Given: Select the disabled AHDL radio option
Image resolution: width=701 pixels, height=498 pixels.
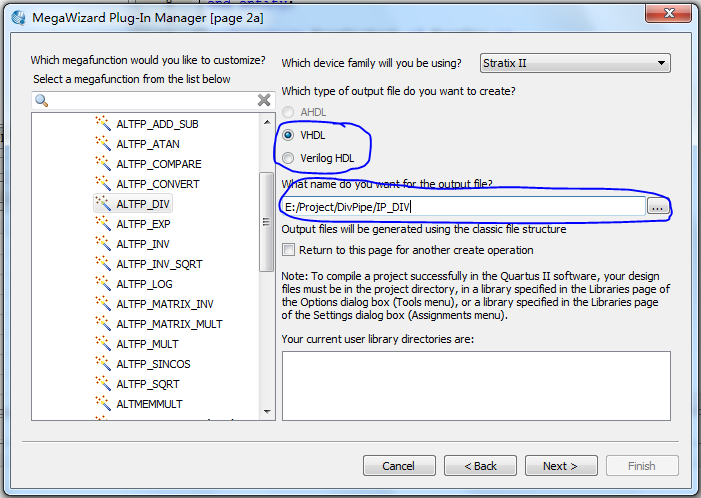Looking at the screenshot, I should coord(288,112).
